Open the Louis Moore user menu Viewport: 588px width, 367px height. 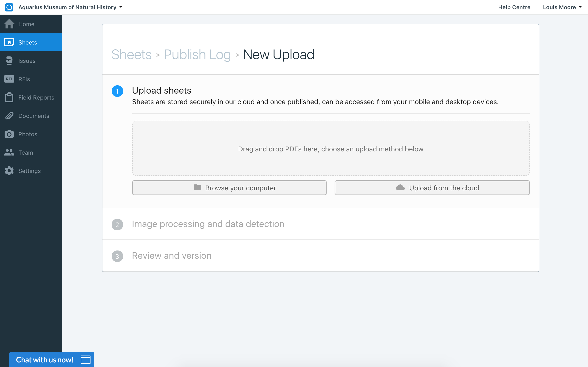tap(562, 7)
